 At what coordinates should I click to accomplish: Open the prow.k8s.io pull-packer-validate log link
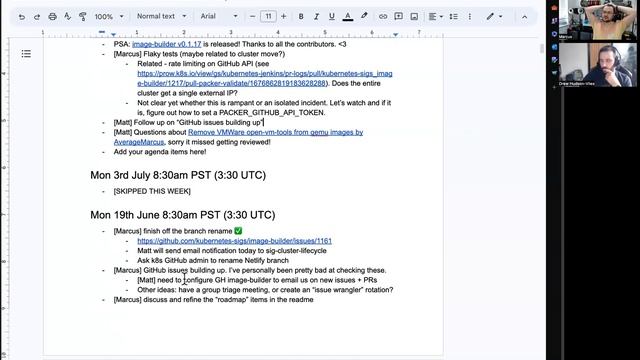click(264, 78)
